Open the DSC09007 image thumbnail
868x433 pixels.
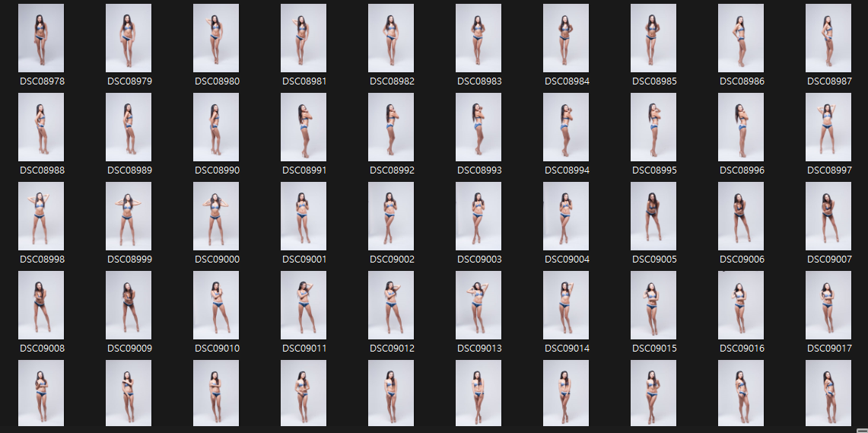click(x=828, y=216)
